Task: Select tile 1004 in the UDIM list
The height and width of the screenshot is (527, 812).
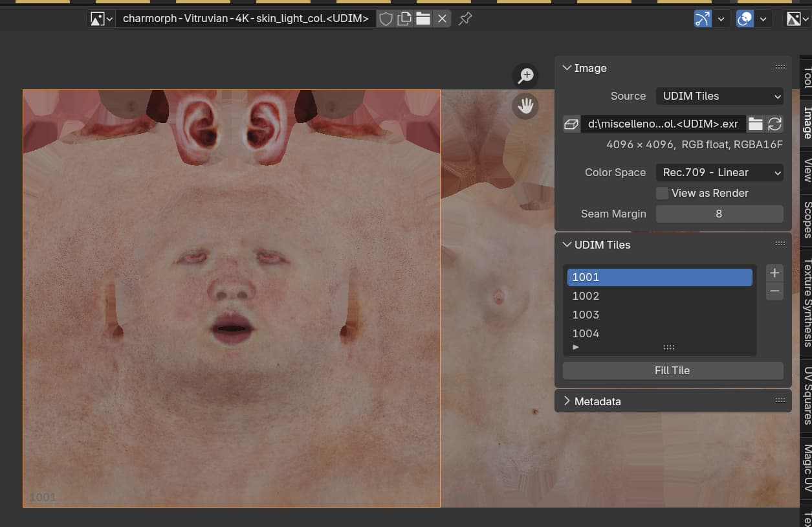Action: pyautogui.click(x=659, y=333)
